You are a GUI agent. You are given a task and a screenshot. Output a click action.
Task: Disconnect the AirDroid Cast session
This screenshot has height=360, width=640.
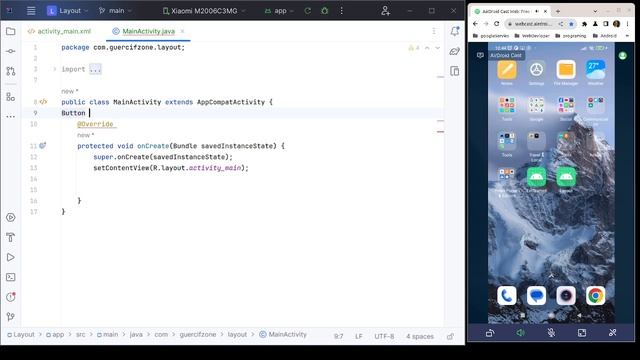point(612,333)
